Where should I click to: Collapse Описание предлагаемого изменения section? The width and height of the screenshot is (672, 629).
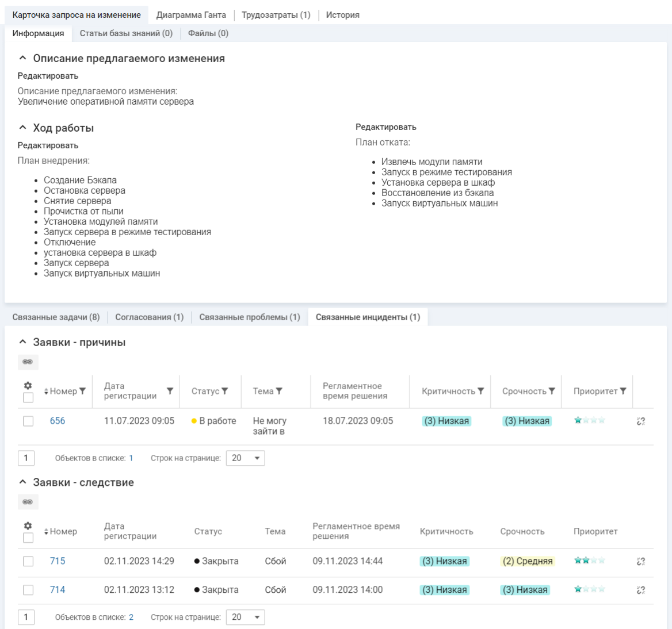22,58
